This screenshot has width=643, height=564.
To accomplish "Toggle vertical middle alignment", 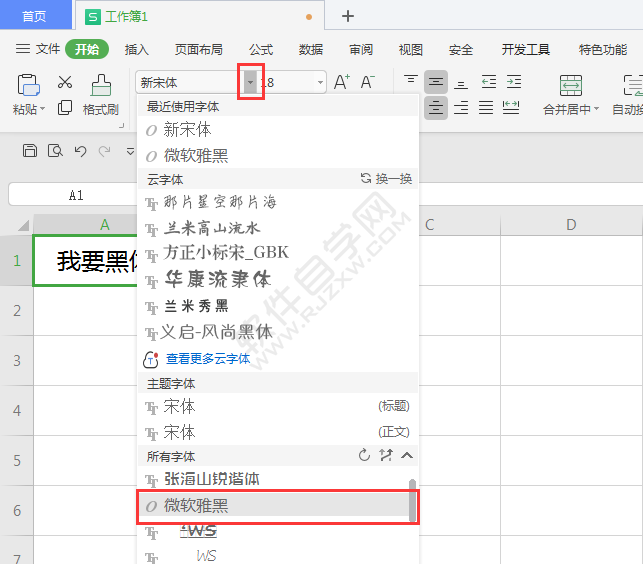I will click(x=436, y=82).
